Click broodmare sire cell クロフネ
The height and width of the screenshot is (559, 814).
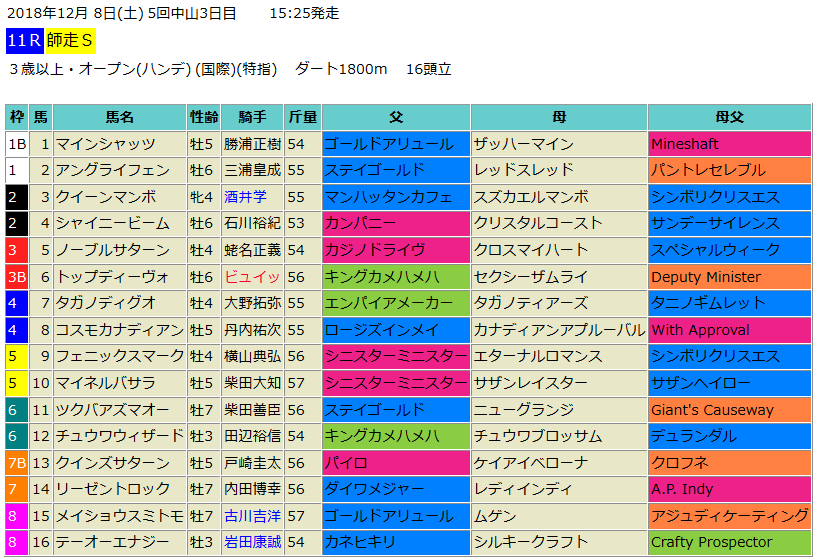(729, 463)
